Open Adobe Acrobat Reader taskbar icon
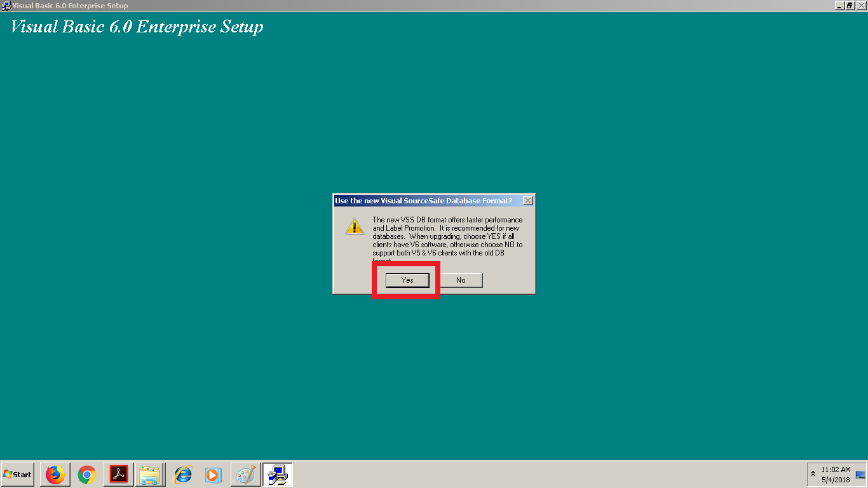 coord(119,475)
